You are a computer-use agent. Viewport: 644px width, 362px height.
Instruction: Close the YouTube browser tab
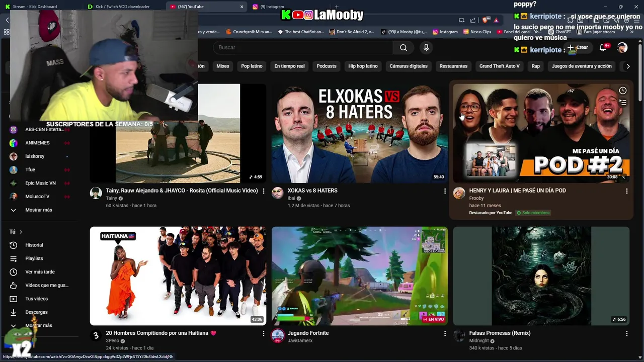pos(242,7)
